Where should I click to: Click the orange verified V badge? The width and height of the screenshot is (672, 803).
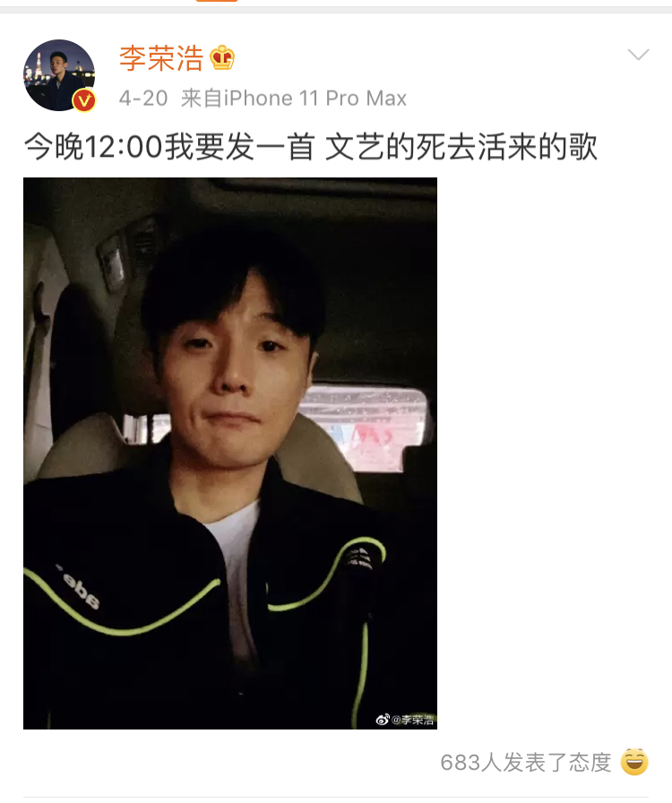tap(84, 100)
